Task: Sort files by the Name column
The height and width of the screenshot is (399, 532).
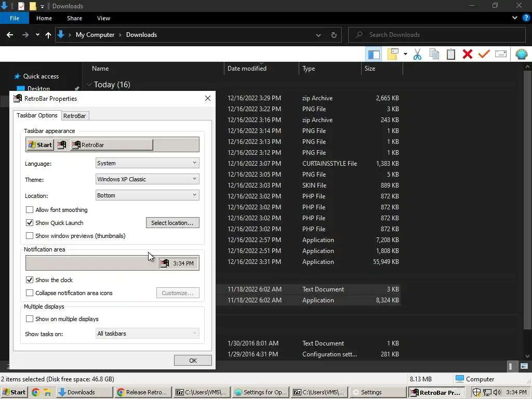Action: point(100,69)
